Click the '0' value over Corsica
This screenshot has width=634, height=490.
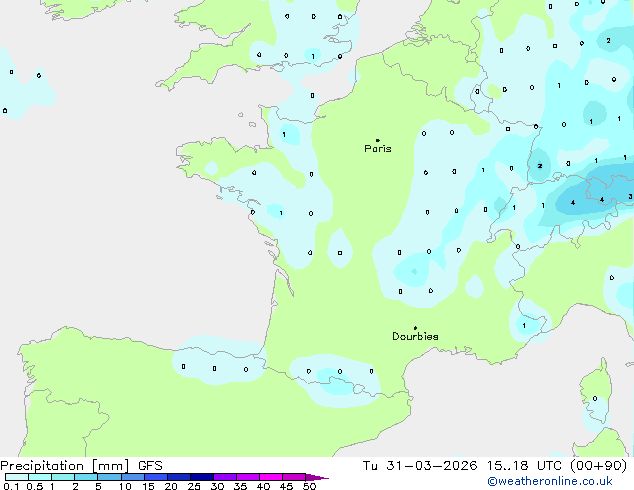click(x=595, y=399)
